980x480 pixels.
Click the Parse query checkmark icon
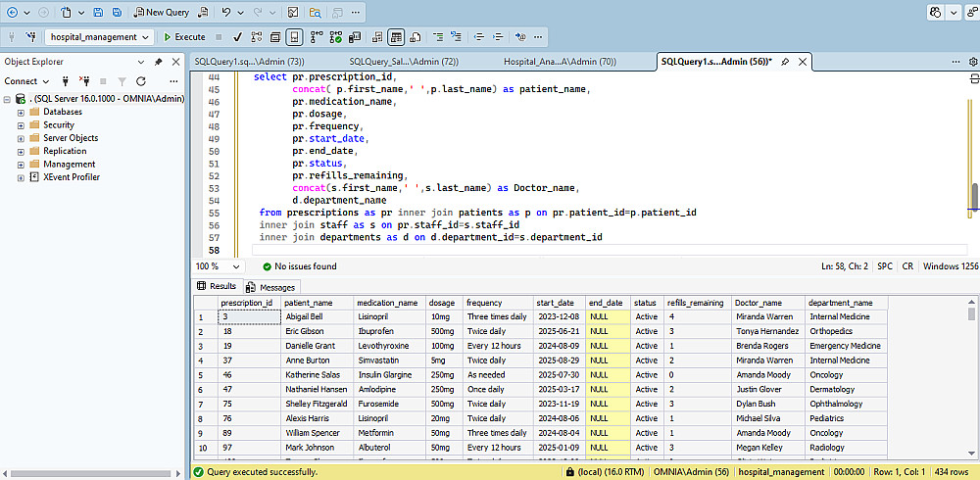[x=237, y=37]
